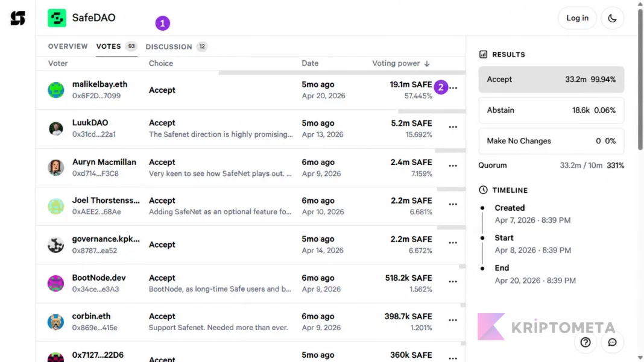Click "BootNode, as long-time Safe users" reason
The width and height of the screenshot is (644, 362).
(x=219, y=289)
